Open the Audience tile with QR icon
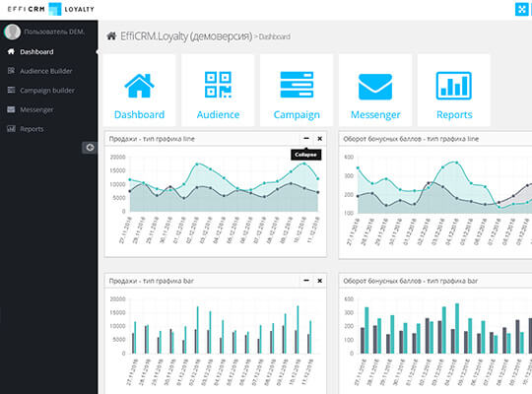This screenshot has height=394, width=532. click(218, 91)
